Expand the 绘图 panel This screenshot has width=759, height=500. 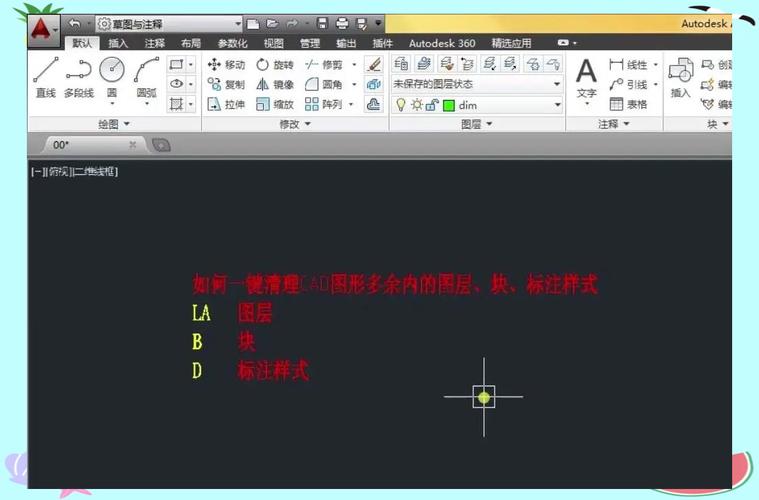point(114,124)
